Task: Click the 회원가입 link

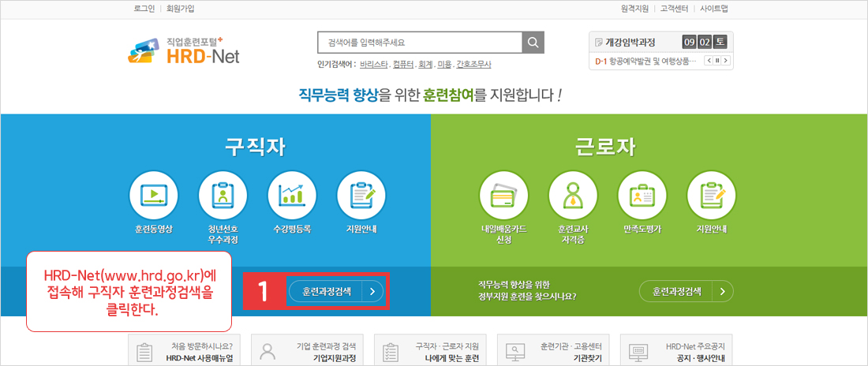Action: point(181,9)
